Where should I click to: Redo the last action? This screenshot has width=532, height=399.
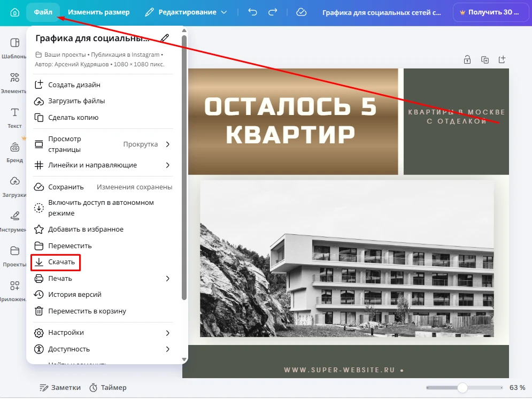point(273,12)
